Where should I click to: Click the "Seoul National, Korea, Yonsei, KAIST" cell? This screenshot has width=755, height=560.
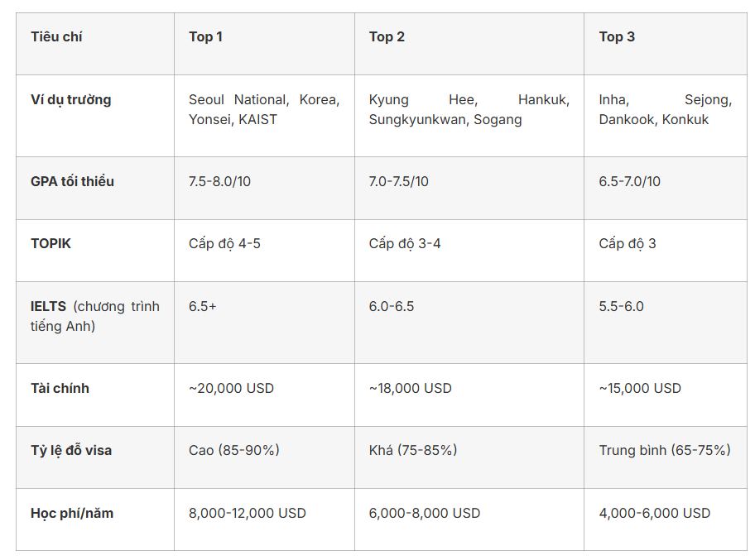click(x=263, y=109)
